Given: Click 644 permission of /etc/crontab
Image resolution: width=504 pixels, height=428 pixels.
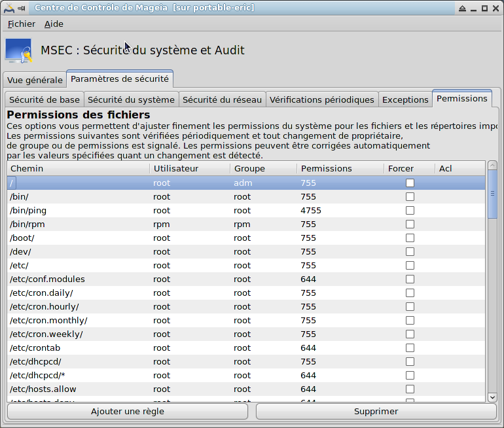Looking at the screenshot, I should [308, 348].
